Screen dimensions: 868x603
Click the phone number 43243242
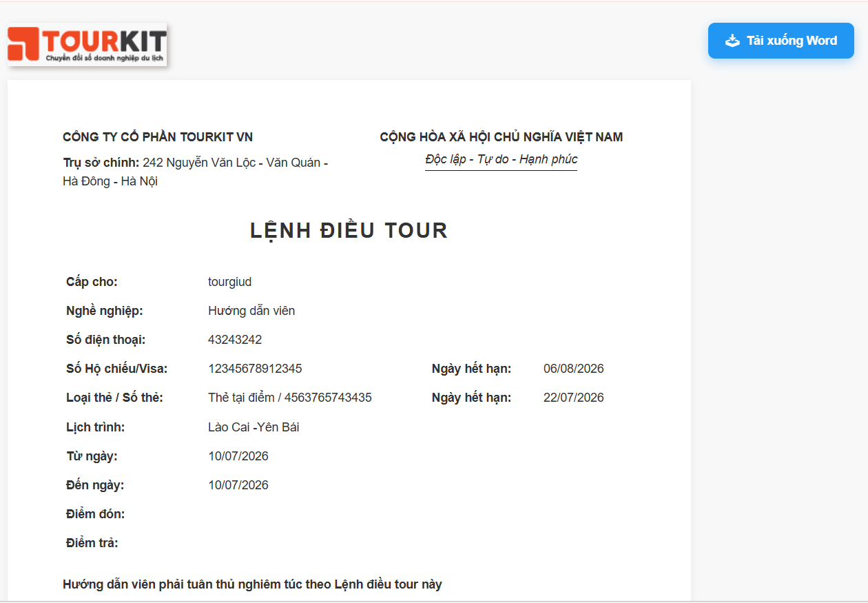[x=235, y=340]
